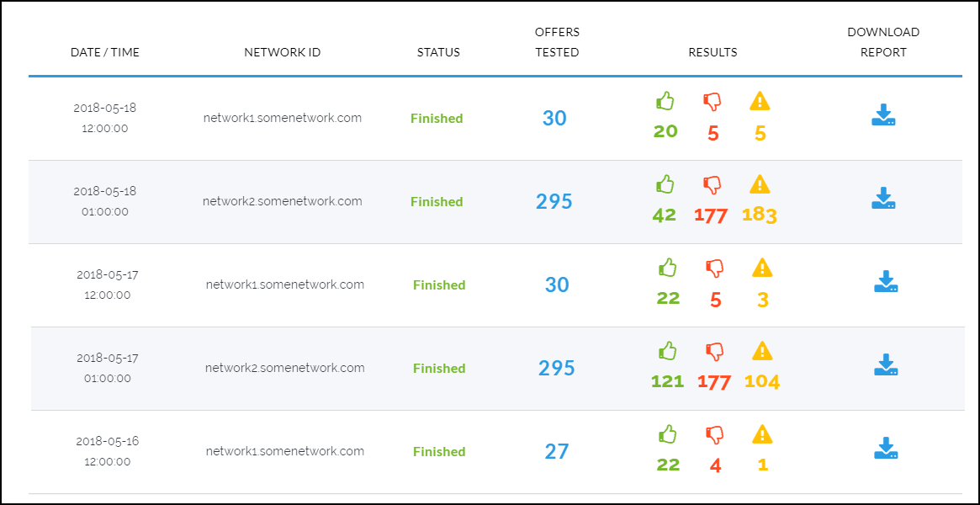Download report for 2018-05-17 01:00:00 test
The width and height of the screenshot is (980, 505).
[x=886, y=364]
